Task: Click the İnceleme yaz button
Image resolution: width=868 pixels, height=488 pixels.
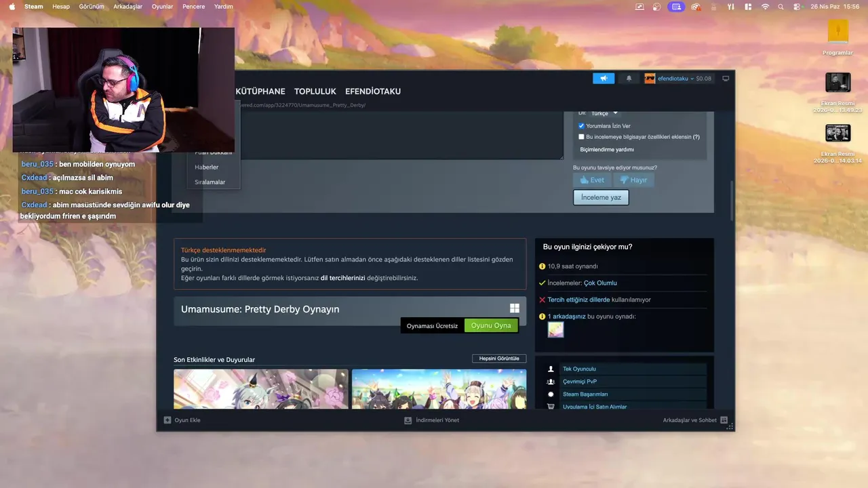Action: 601,197
